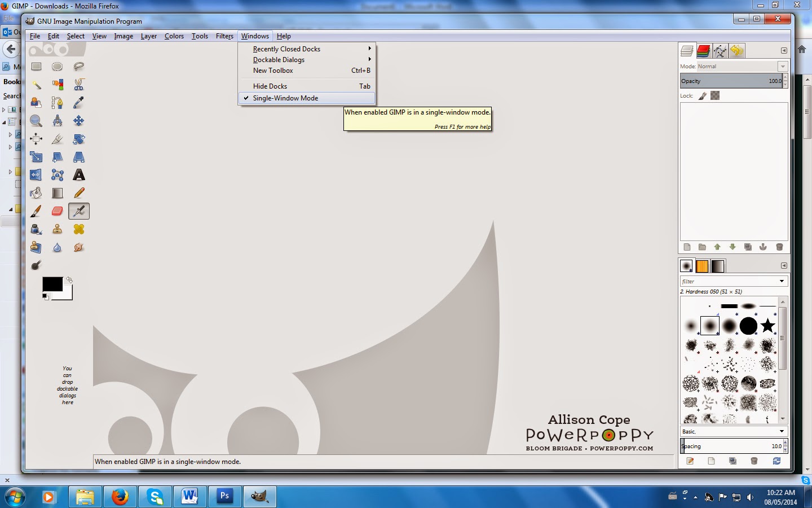Image resolution: width=812 pixels, height=508 pixels.
Task: Toggle lock alpha channel checkerboard icon
Action: pos(715,96)
